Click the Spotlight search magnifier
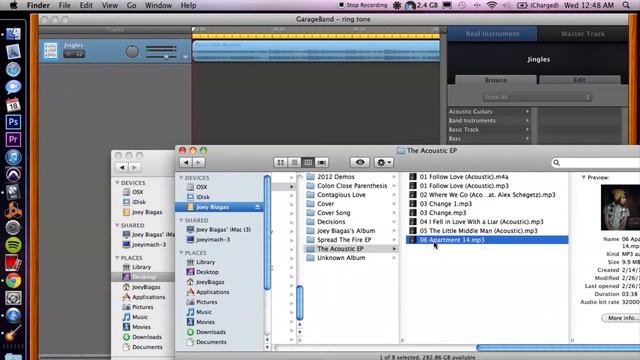 click(626, 5)
